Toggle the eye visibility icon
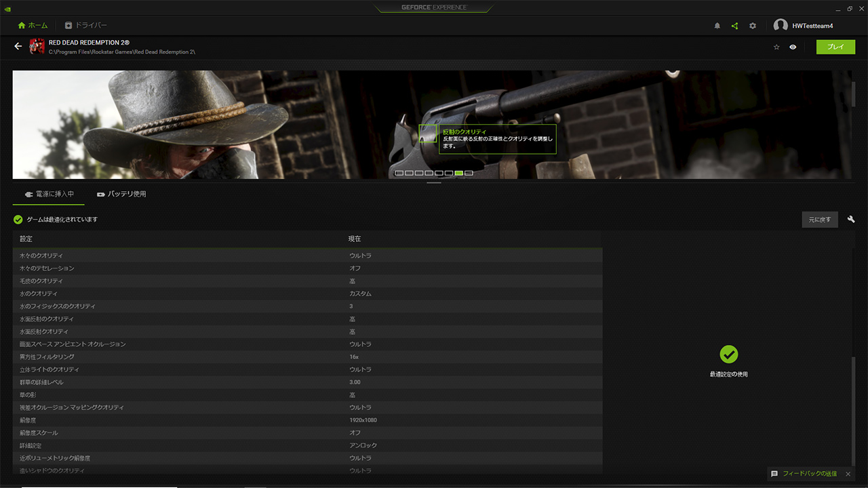 (x=793, y=47)
